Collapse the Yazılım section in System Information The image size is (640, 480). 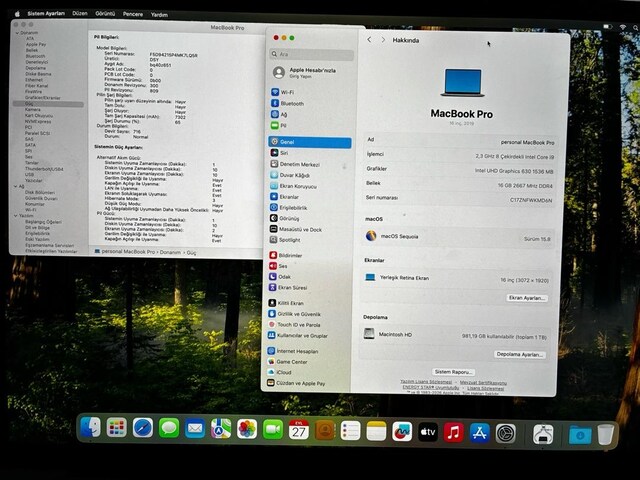pyautogui.click(x=16, y=216)
